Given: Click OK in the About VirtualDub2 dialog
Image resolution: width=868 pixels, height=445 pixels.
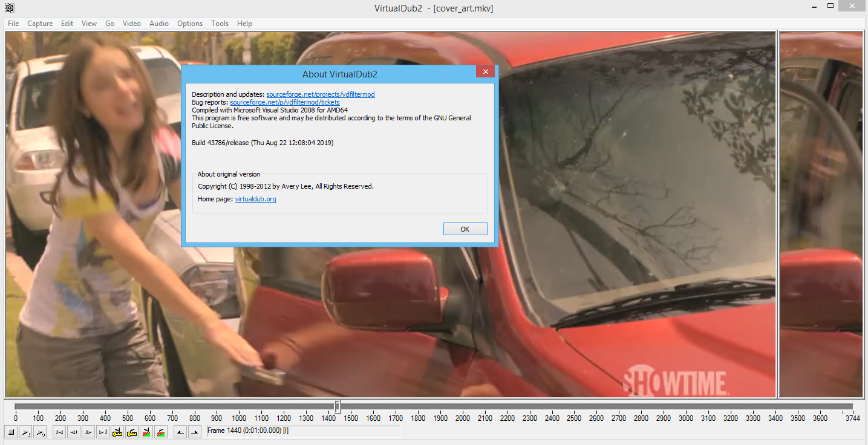Looking at the screenshot, I should point(465,229).
